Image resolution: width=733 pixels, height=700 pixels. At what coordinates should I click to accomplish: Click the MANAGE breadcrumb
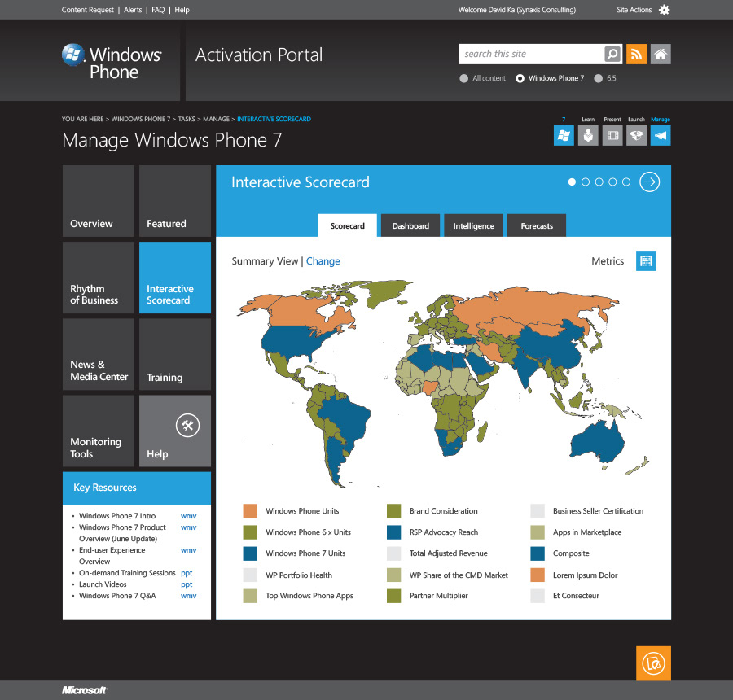pyautogui.click(x=216, y=119)
